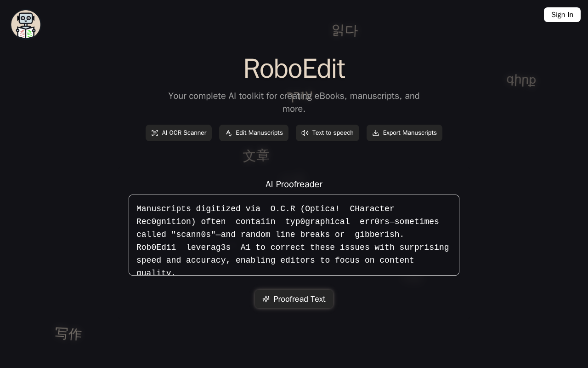
Task: Click the floating Armenian word at right
Action: [x=521, y=80]
